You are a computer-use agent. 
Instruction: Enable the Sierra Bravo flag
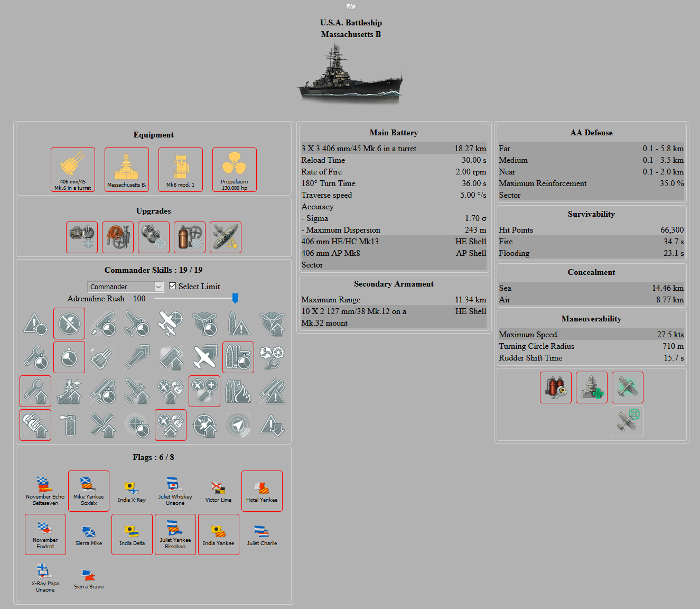pyautogui.click(x=89, y=578)
